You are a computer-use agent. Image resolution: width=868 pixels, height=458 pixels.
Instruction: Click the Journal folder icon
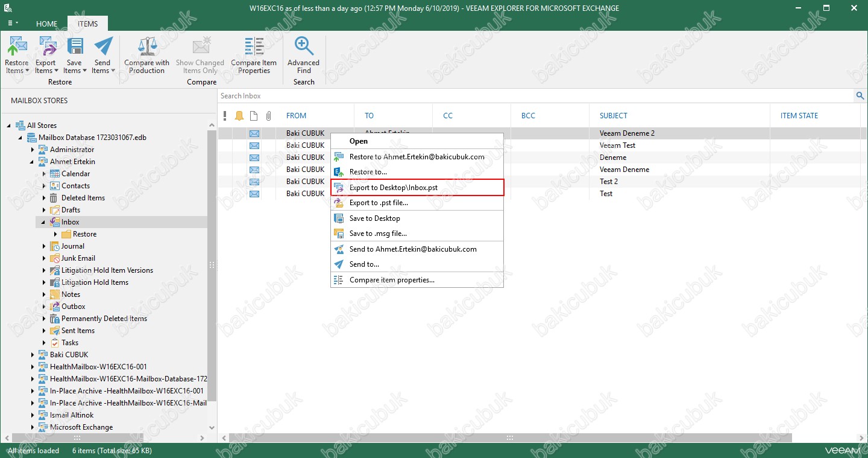point(55,246)
